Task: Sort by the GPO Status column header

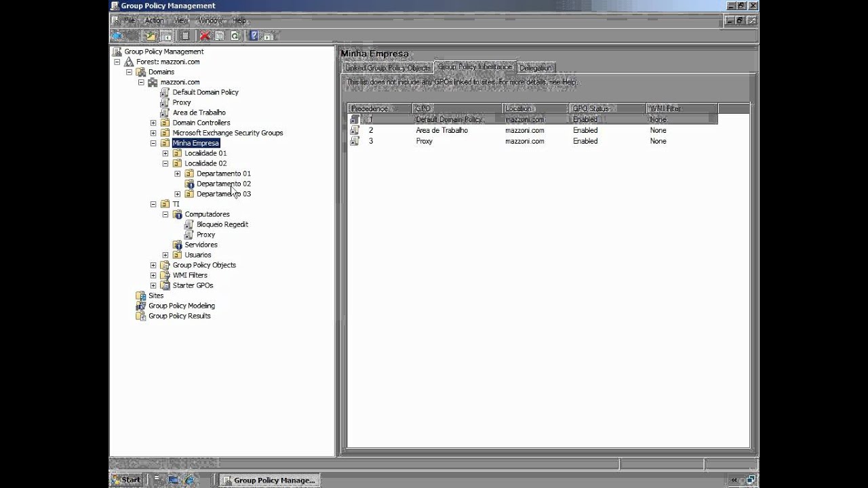Action: click(x=608, y=108)
